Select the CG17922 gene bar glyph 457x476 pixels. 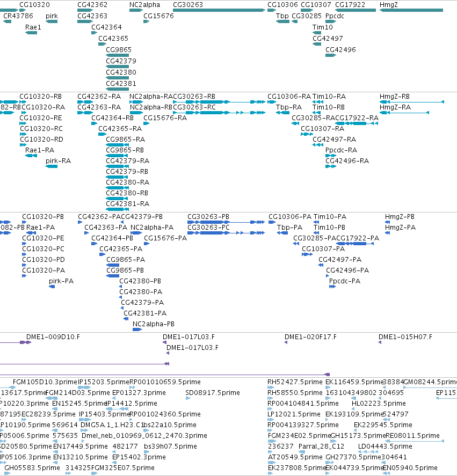[x=356, y=10]
